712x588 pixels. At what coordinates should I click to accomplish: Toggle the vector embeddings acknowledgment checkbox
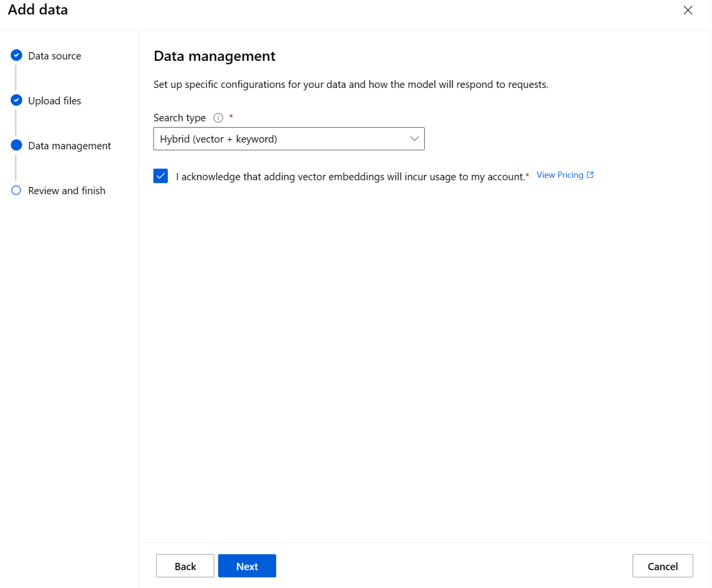[x=161, y=176]
